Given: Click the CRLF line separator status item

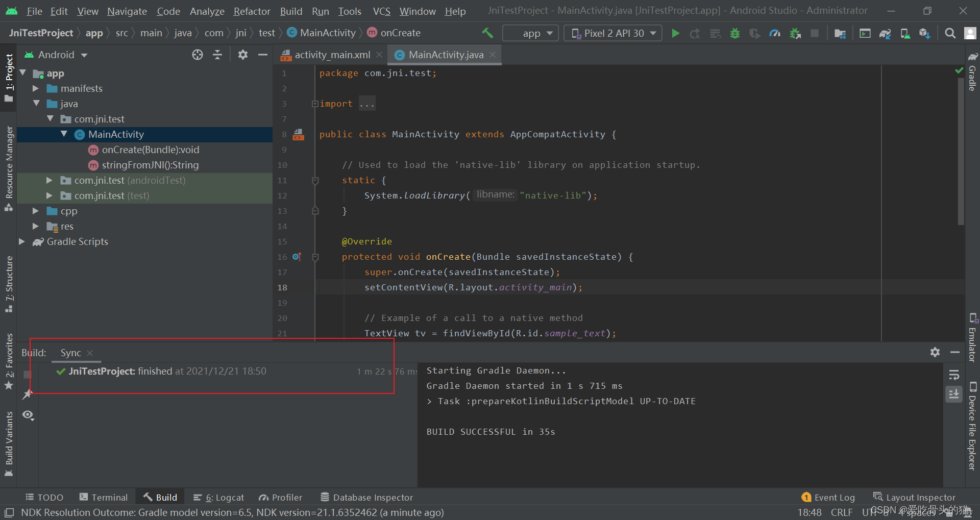Looking at the screenshot, I should click(842, 512).
